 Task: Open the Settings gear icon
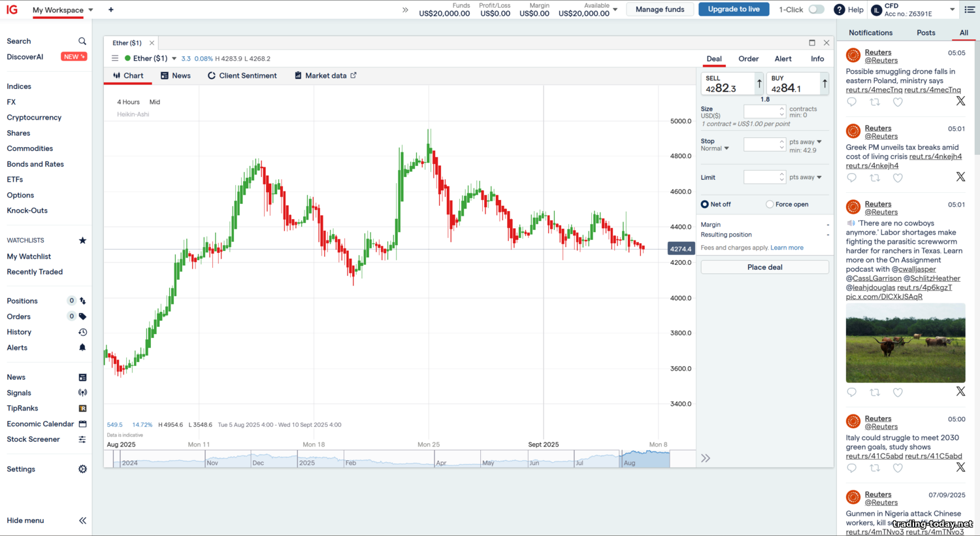click(x=82, y=469)
